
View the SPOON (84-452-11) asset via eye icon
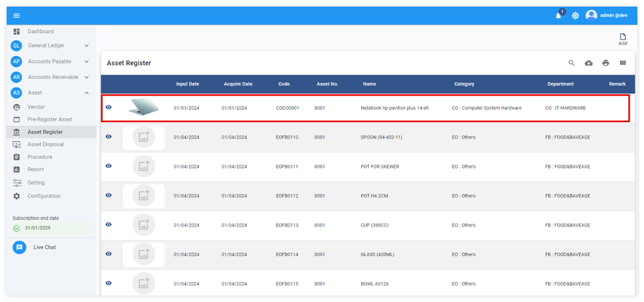tap(109, 137)
